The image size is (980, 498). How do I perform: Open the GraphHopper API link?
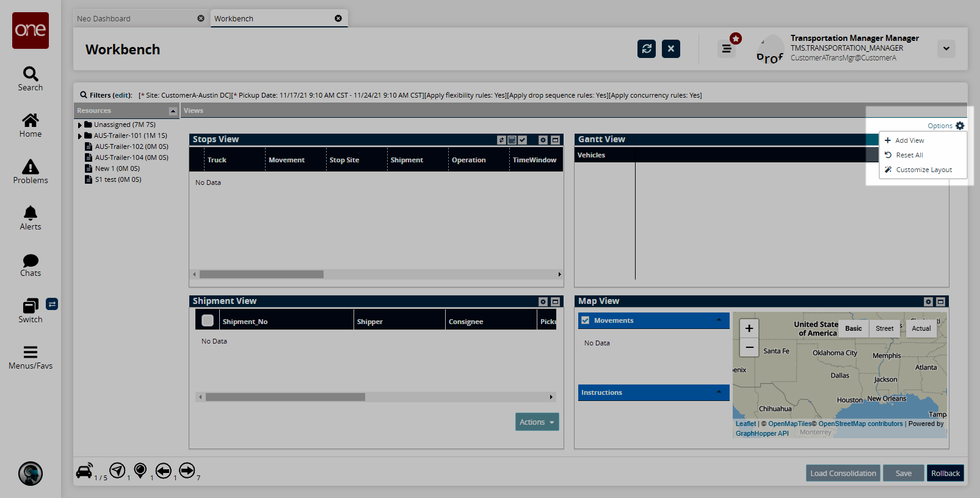pyautogui.click(x=762, y=433)
